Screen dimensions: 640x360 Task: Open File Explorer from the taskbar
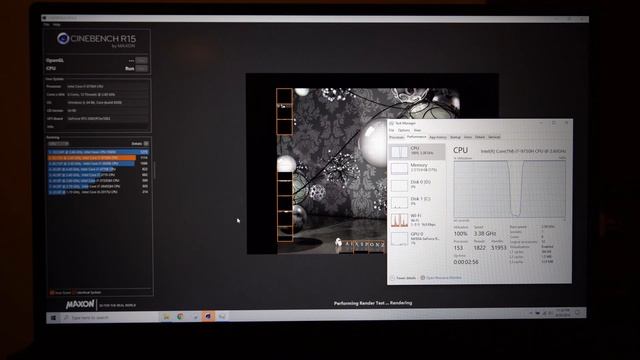coord(167,317)
